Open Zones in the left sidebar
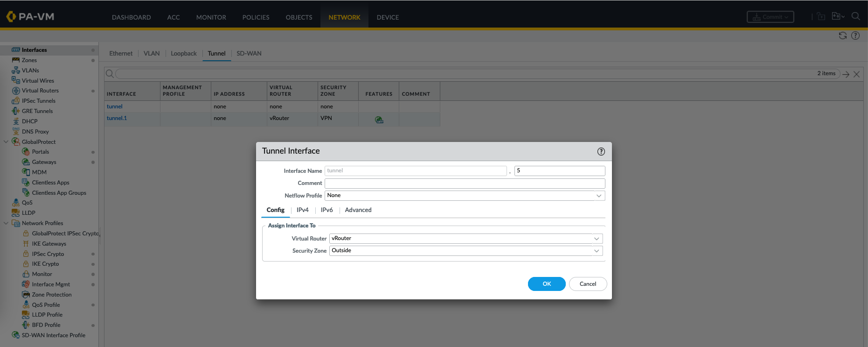 point(29,60)
